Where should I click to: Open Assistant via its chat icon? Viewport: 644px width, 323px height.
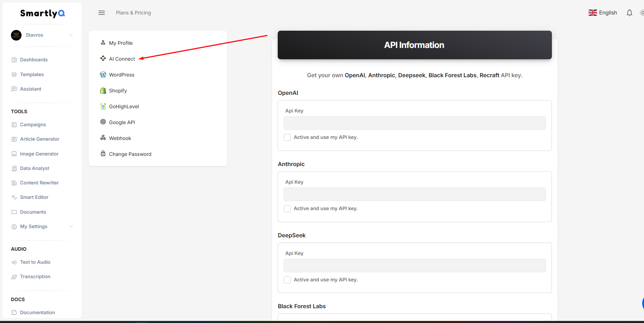14,89
